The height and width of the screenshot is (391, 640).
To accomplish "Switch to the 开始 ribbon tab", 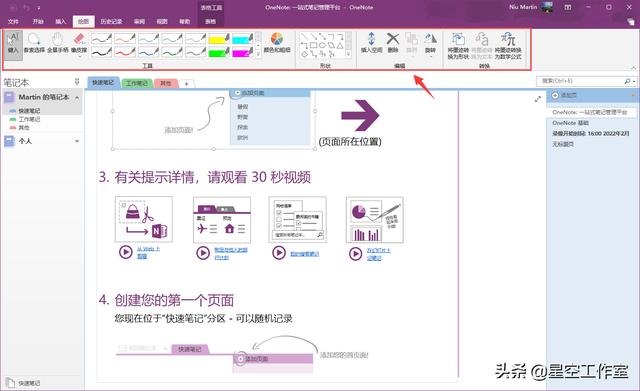I will click(38, 21).
